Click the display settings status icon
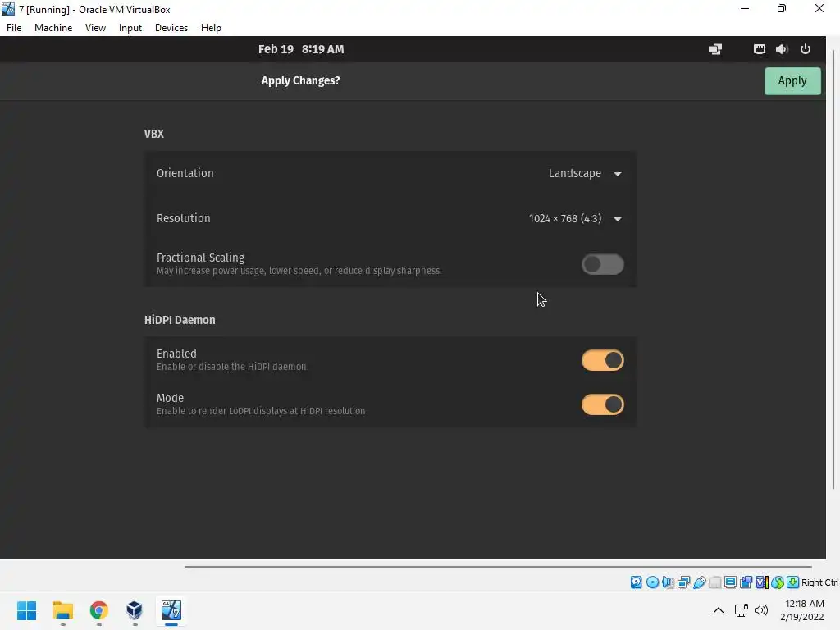840x630 pixels. (x=730, y=582)
